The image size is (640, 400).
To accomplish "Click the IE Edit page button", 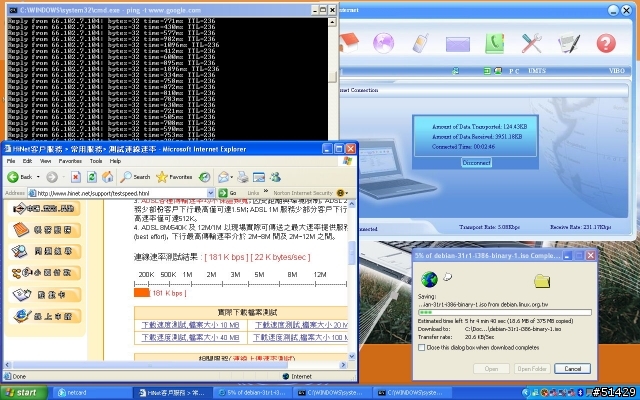I will [259, 177].
